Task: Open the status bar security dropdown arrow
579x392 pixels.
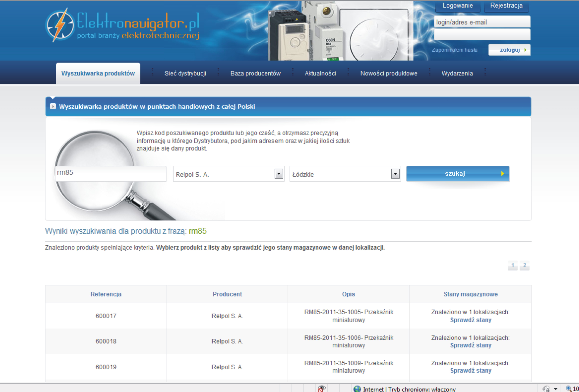Action: [x=556, y=389]
